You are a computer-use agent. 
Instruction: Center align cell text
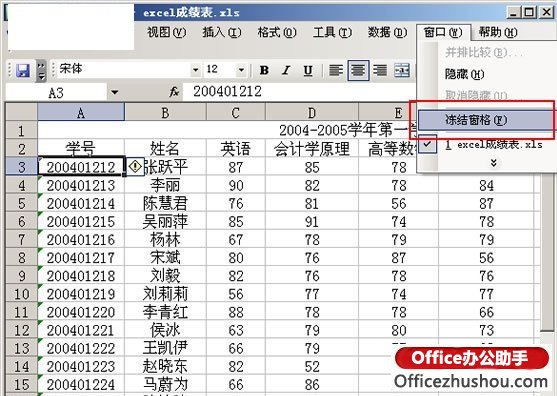(x=358, y=70)
